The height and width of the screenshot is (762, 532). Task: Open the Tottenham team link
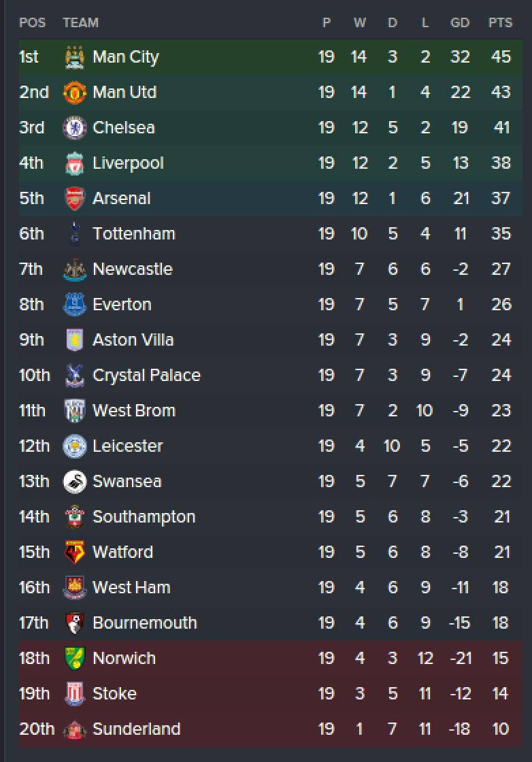tap(133, 234)
